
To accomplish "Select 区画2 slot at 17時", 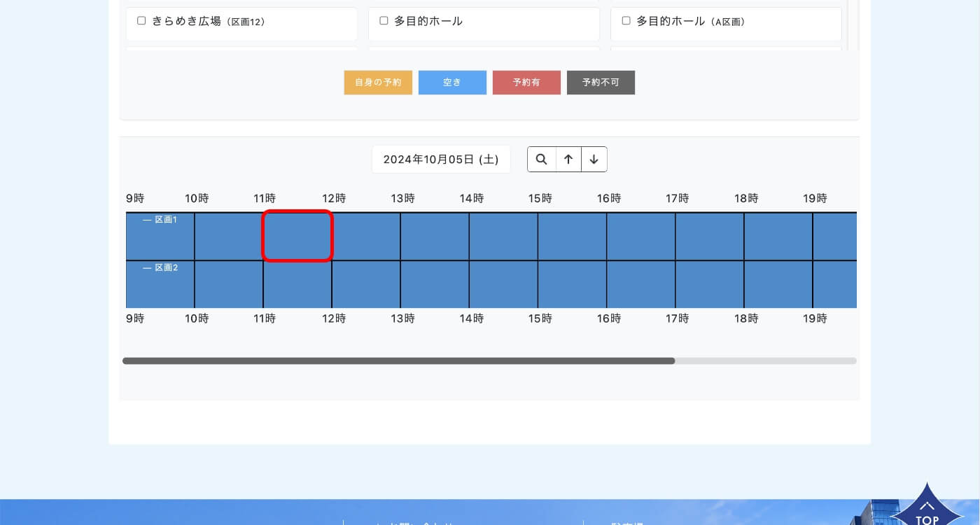I will tap(709, 285).
